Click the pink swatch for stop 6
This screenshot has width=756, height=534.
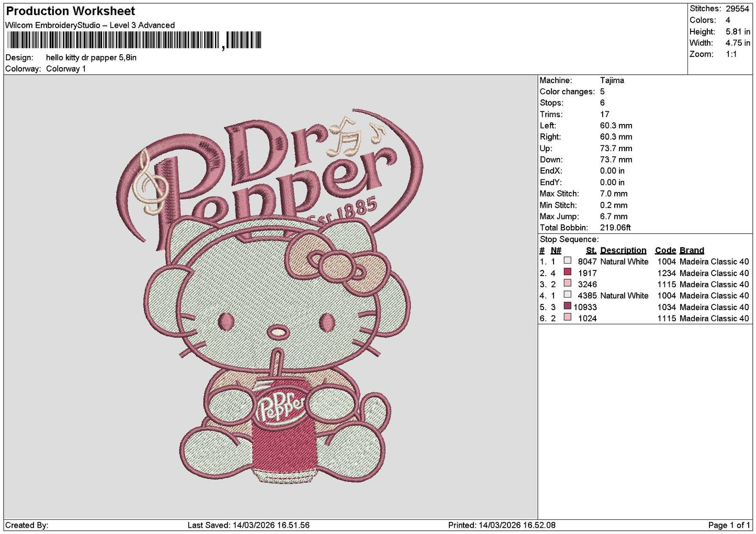568,318
